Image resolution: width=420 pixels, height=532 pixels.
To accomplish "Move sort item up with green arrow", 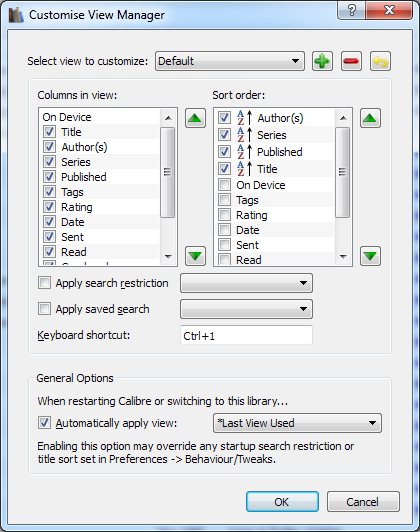I will 370,118.
